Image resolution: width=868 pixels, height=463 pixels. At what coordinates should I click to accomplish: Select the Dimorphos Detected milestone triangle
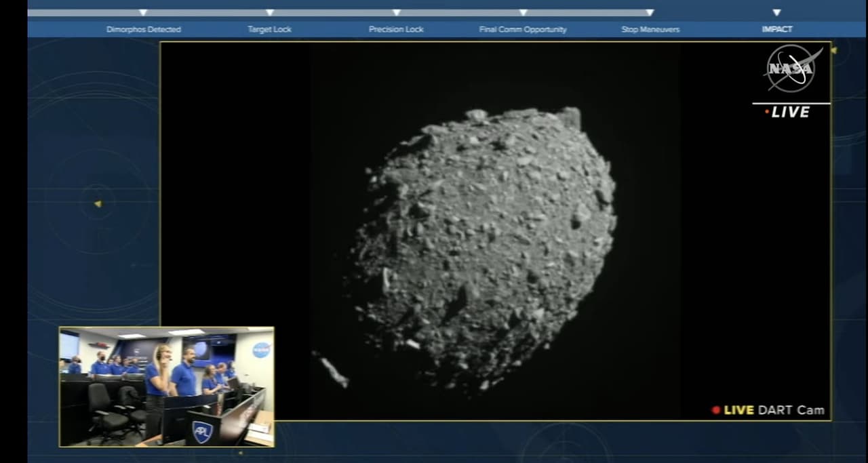coord(143,12)
